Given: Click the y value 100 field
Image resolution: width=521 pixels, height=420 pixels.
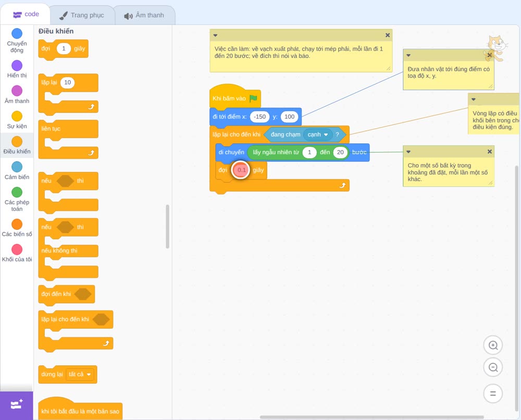Looking at the screenshot, I should coord(289,117).
